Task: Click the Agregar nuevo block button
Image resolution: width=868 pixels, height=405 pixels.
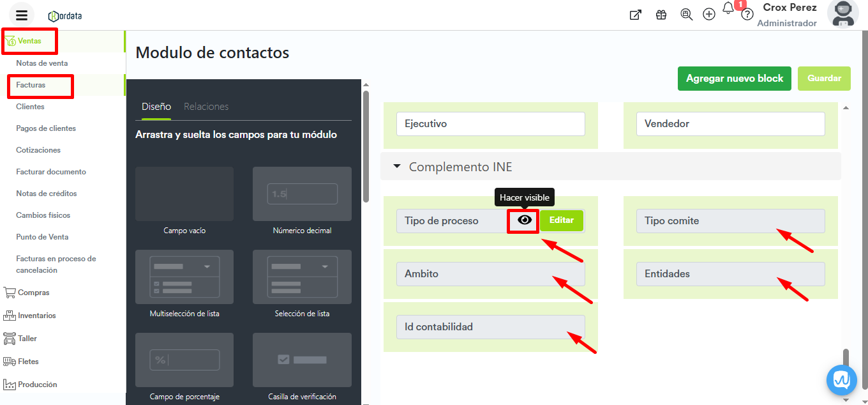Action: pyautogui.click(x=735, y=79)
